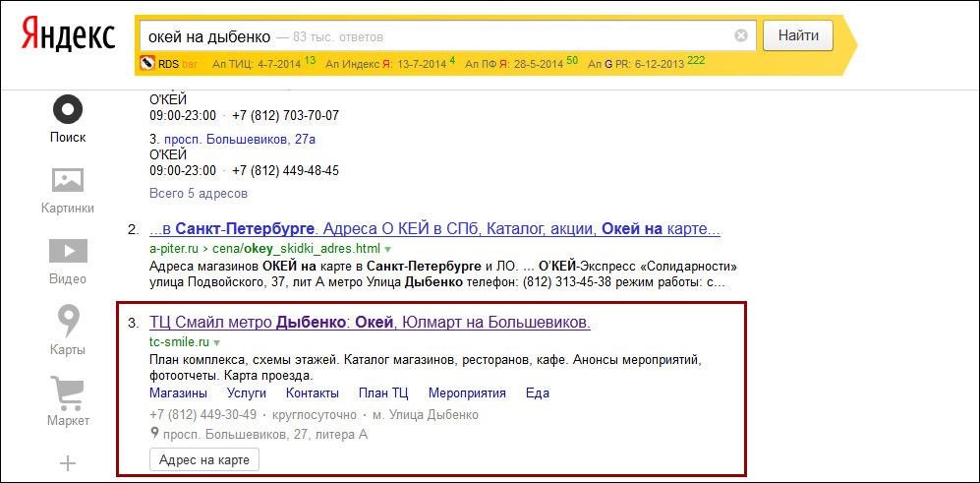Open Видео search icon
Image resolution: width=980 pixels, height=483 pixels.
(68, 252)
